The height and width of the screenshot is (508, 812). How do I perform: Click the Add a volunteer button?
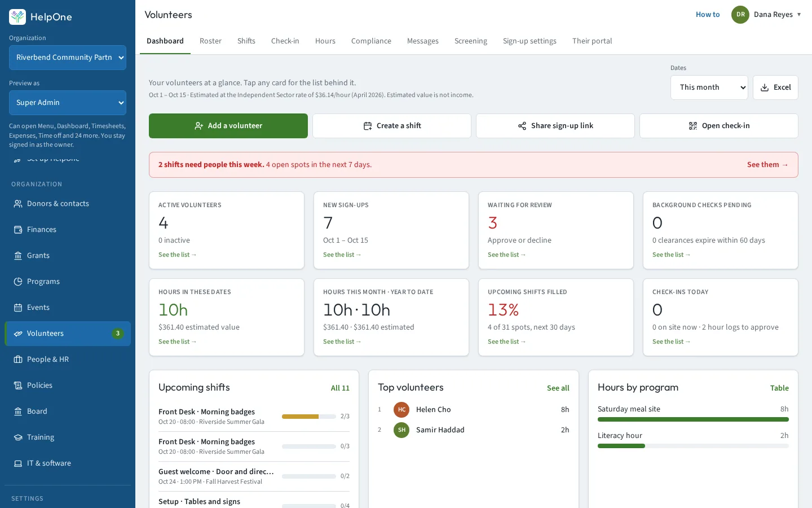click(x=228, y=126)
